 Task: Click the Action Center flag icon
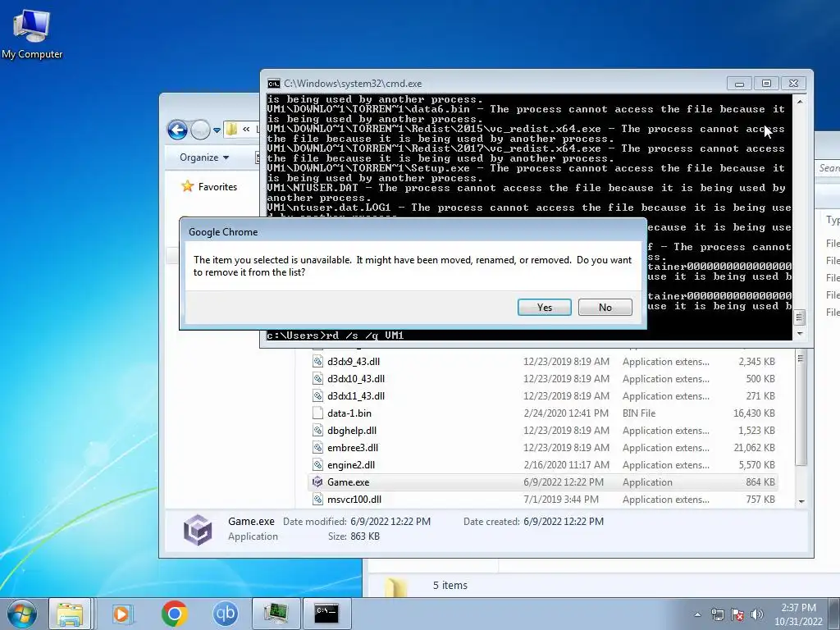[737, 614]
